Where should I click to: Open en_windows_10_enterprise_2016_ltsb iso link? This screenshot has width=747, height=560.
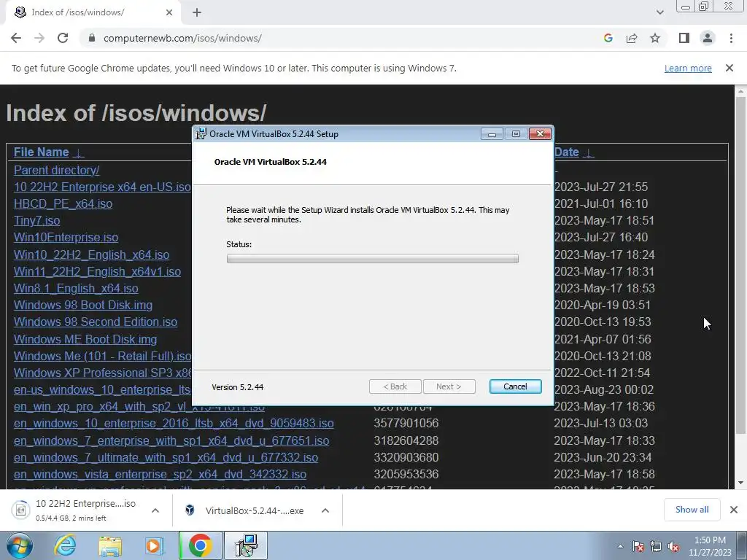[174, 424]
